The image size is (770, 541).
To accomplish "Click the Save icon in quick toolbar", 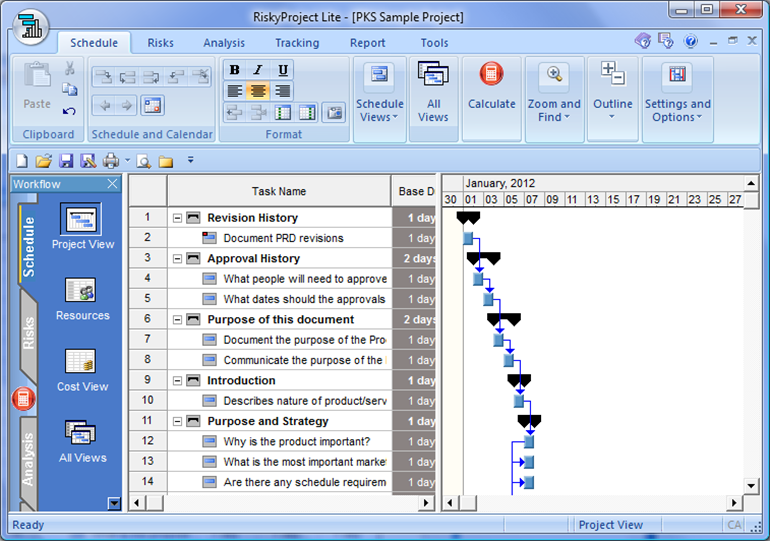I will click(66, 161).
